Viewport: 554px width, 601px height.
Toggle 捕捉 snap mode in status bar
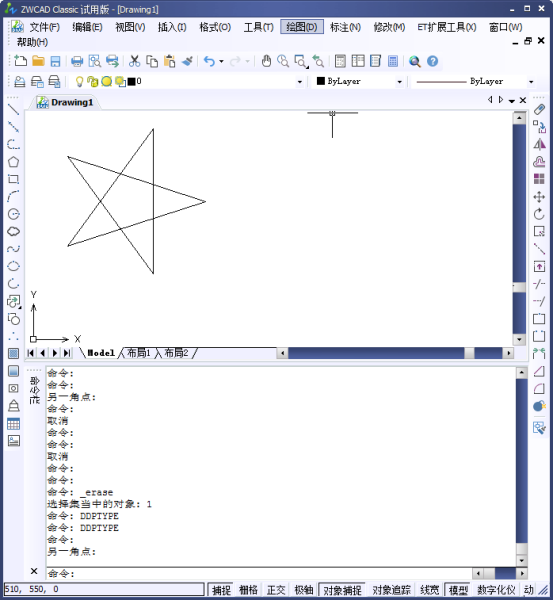point(221,590)
